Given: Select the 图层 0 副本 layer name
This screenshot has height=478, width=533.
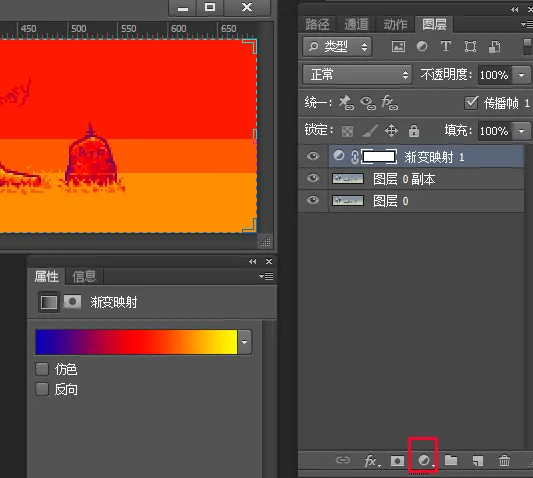Looking at the screenshot, I should [404, 179].
